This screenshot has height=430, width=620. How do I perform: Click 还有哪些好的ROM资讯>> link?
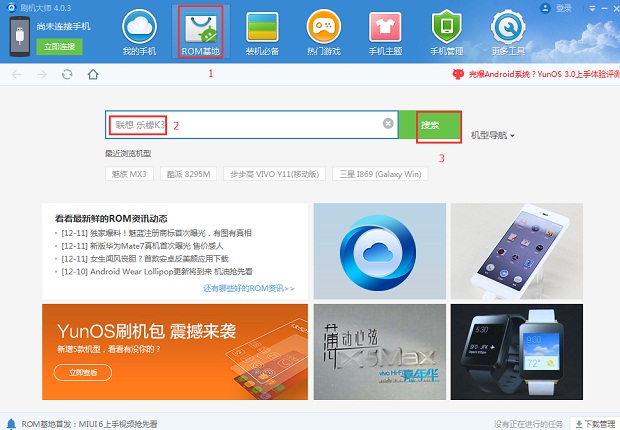pos(249,288)
